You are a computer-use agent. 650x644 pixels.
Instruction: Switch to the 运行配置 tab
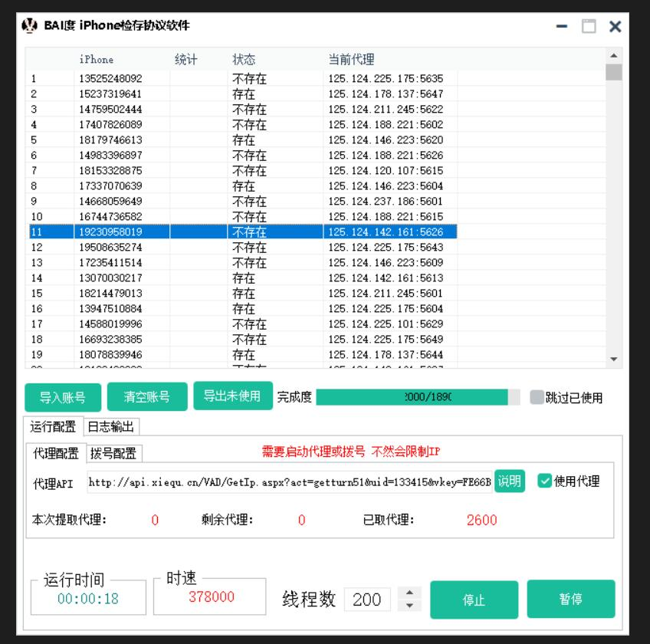pyautogui.click(x=53, y=426)
